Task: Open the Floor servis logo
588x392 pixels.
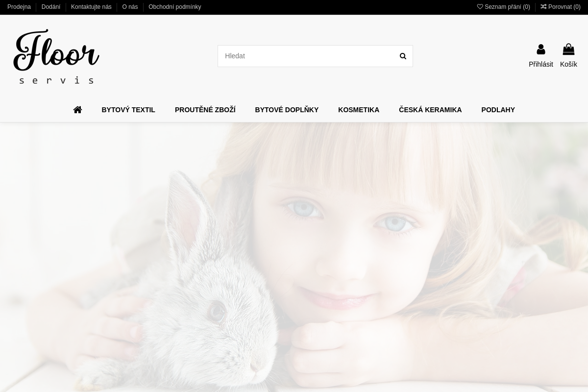Action: (x=56, y=56)
